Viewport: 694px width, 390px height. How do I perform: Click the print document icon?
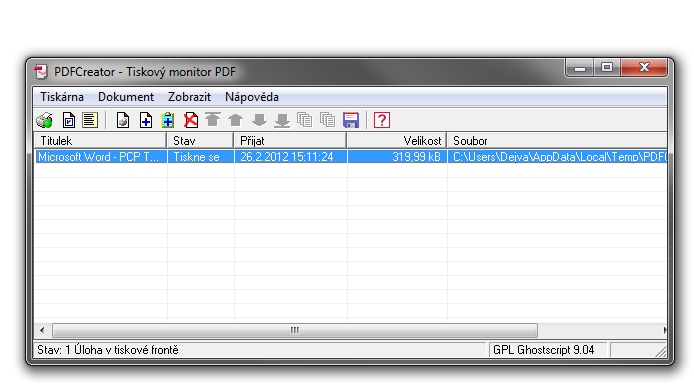pos(123,120)
